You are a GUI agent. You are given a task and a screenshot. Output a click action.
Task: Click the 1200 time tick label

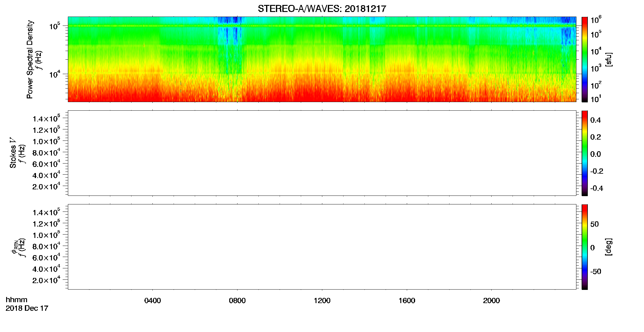(x=322, y=301)
